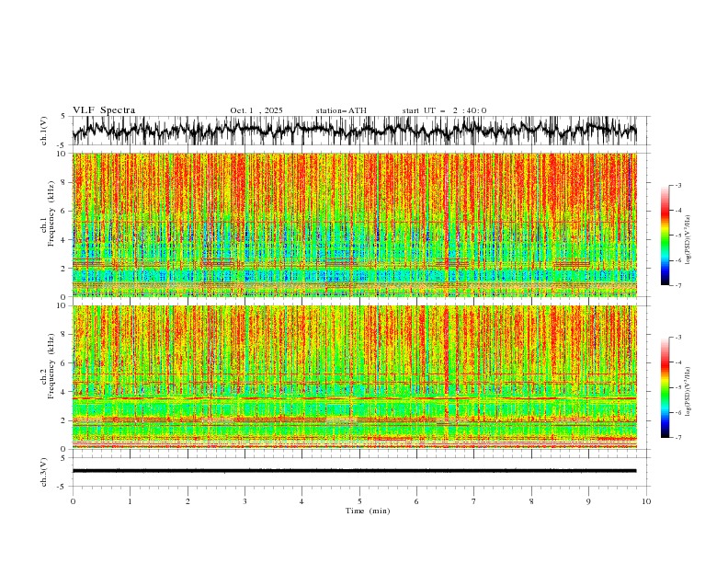Image resolution: width=728 pixels, height=563 pixels.
Task: Click the ch.1 color bar "log(PSD)(V²/Hz)" label
Action: tap(688, 240)
